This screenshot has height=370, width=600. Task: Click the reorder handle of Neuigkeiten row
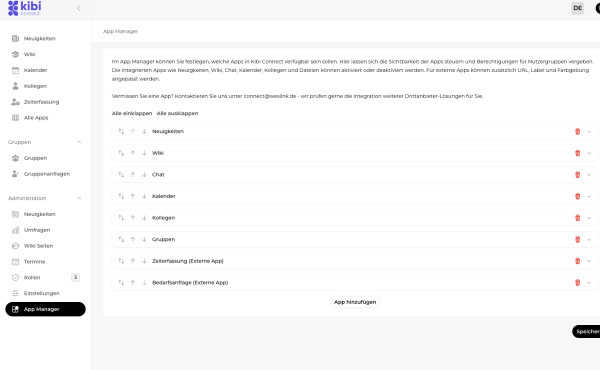(121, 131)
